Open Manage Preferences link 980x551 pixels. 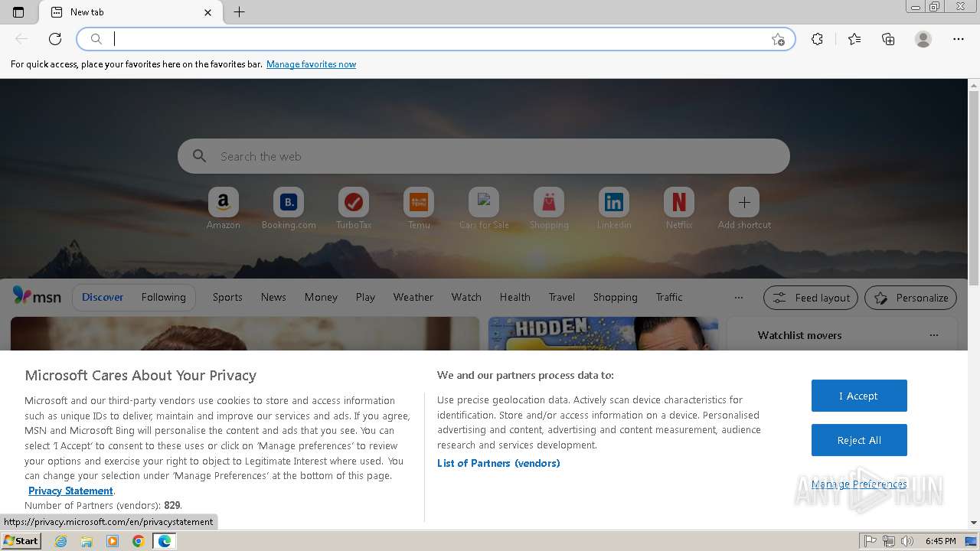[859, 484]
